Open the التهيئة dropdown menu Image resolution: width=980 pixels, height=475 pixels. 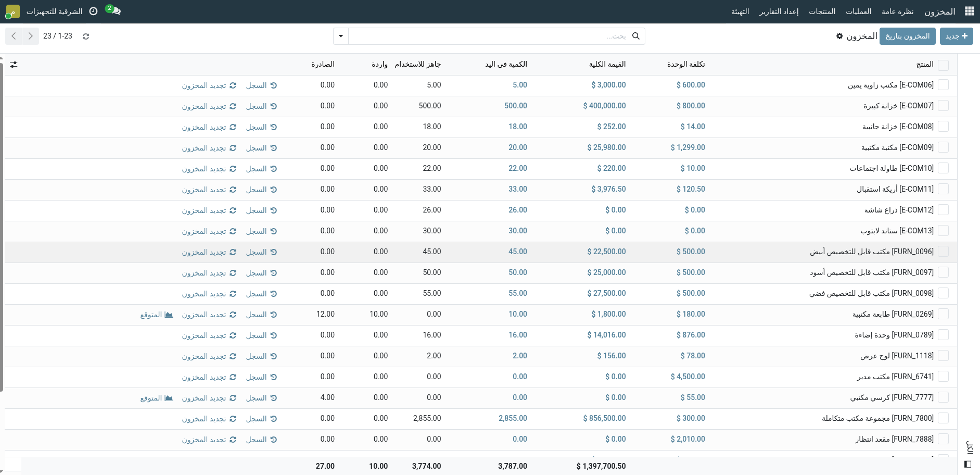click(740, 11)
